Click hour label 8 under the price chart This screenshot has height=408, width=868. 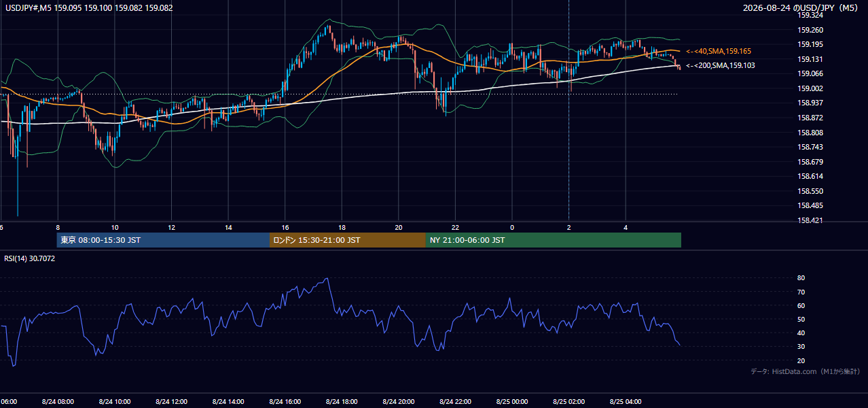[x=58, y=227]
